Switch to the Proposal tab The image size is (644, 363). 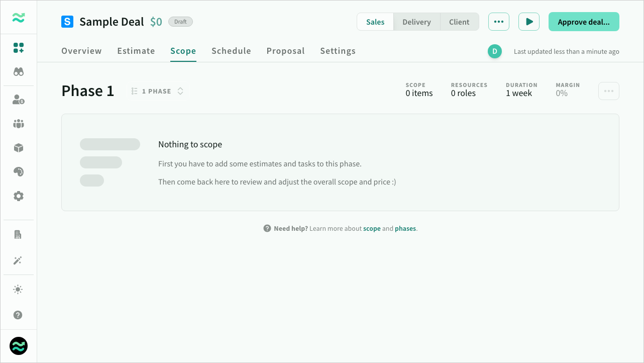pos(285,51)
